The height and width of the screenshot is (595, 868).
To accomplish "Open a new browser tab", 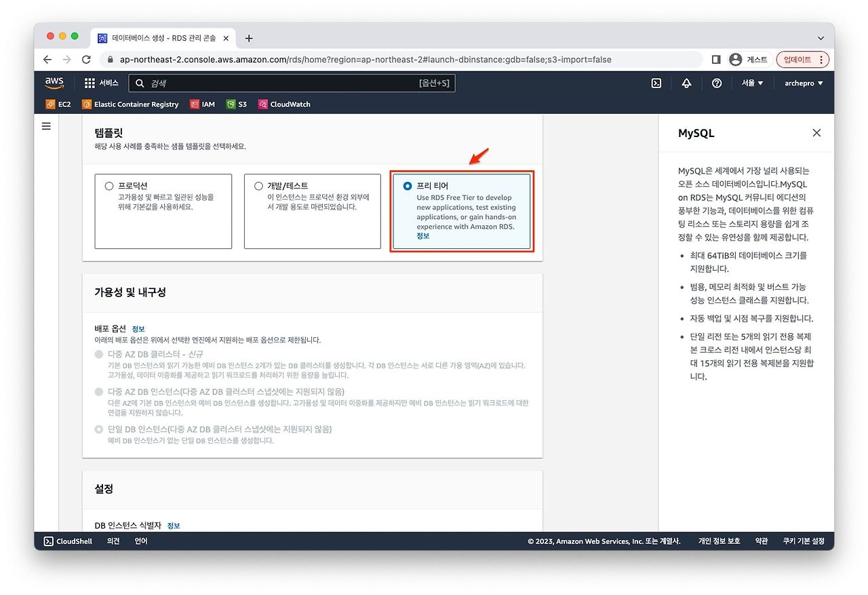I will point(249,38).
